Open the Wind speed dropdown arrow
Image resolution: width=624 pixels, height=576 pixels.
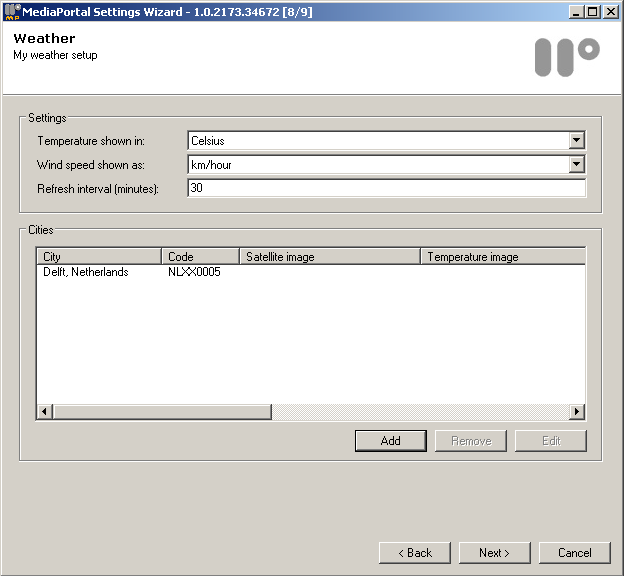pos(576,164)
